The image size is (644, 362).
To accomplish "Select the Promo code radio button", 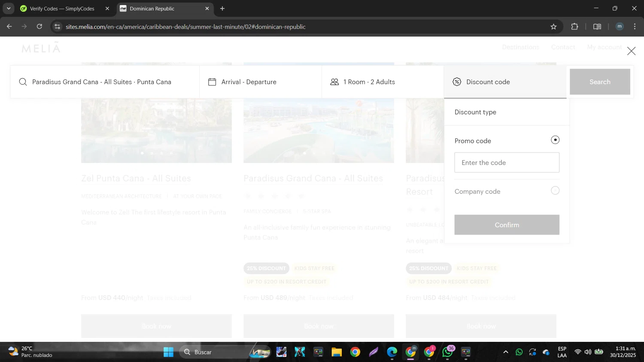I will click(x=555, y=140).
